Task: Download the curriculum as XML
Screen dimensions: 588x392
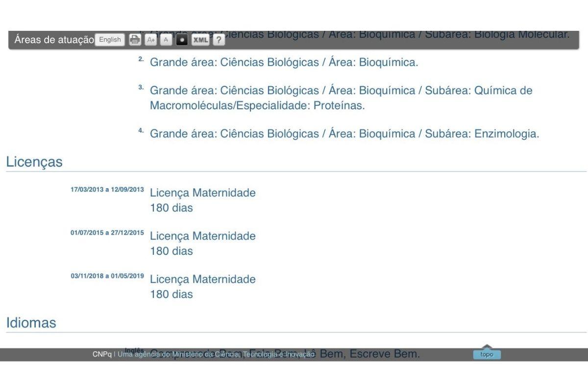Action: point(200,40)
